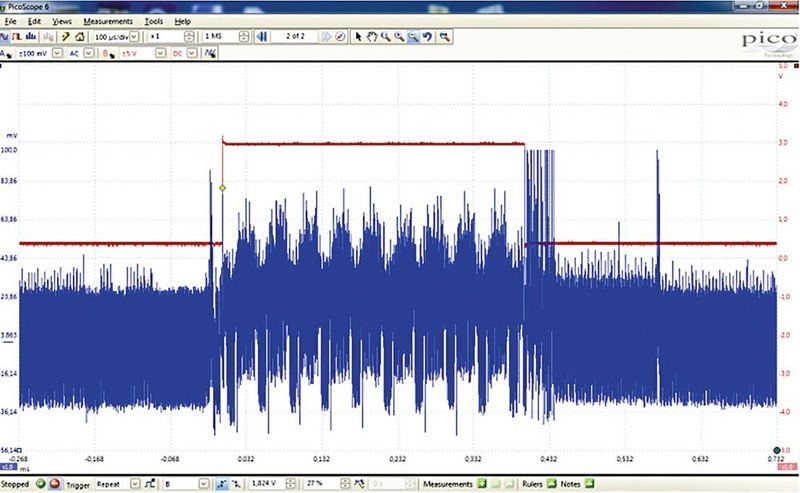The height and width of the screenshot is (493, 800).
Task: Add a measurement with green plus
Action: tap(480, 484)
